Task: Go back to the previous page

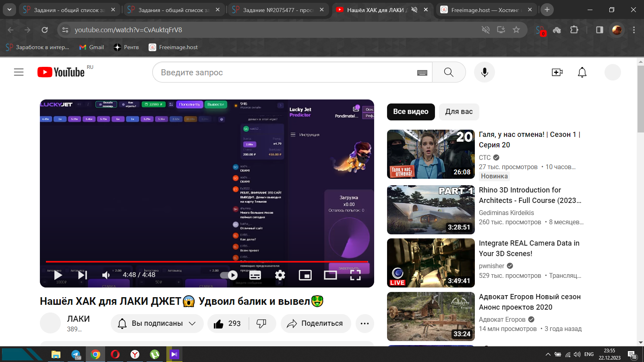Action: click(10, 30)
